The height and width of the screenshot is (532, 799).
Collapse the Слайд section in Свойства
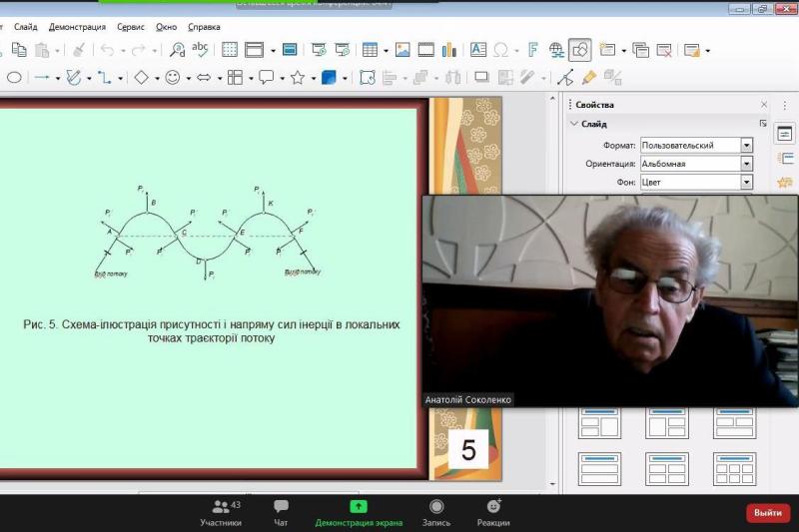574,124
